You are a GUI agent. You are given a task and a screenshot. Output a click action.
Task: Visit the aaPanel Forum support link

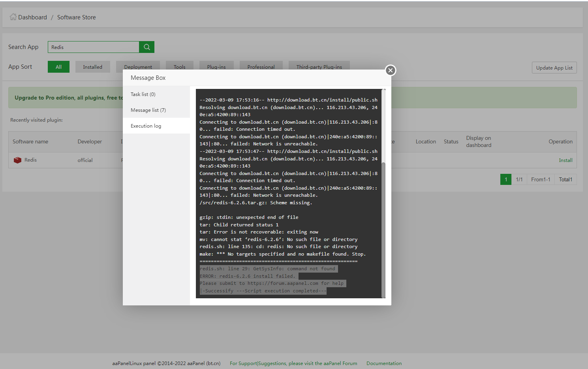(x=293, y=363)
